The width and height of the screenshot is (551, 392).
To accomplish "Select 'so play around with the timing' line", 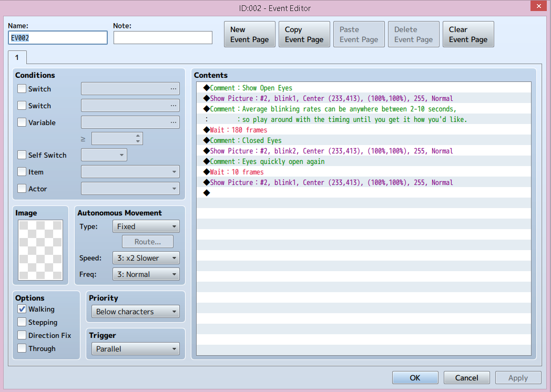I will pyautogui.click(x=364, y=119).
